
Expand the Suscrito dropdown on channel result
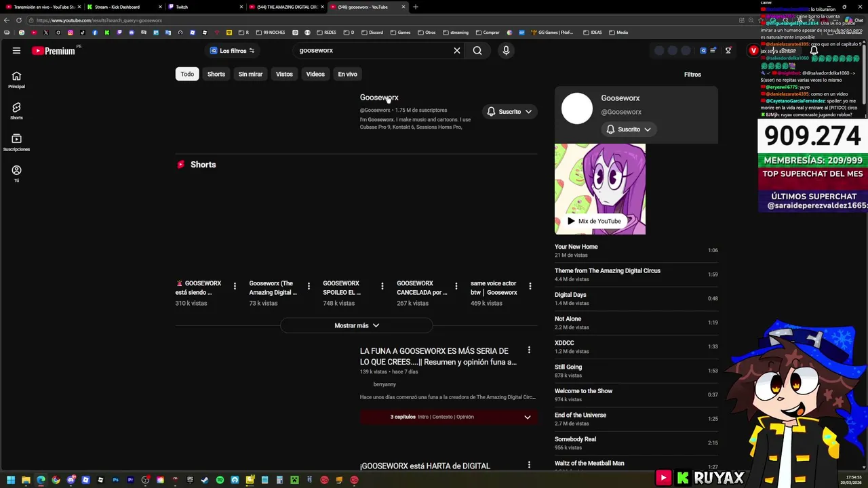click(509, 112)
